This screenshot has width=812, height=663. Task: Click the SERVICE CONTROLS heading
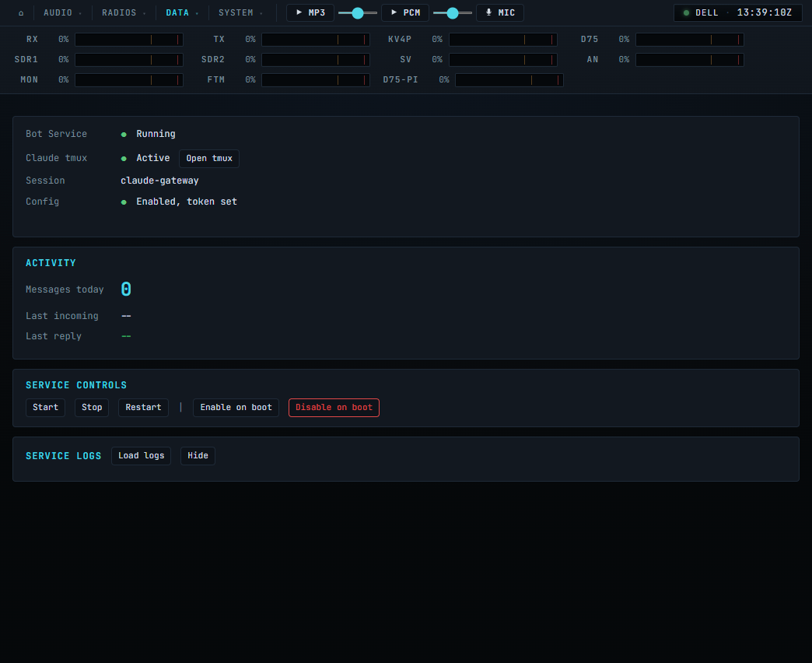click(76, 385)
